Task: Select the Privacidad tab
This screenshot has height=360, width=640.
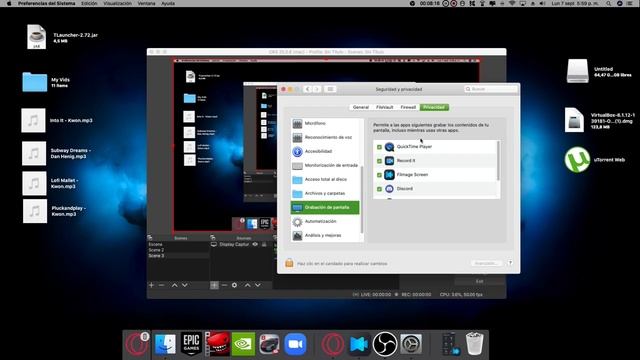Action: (x=434, y=107)
